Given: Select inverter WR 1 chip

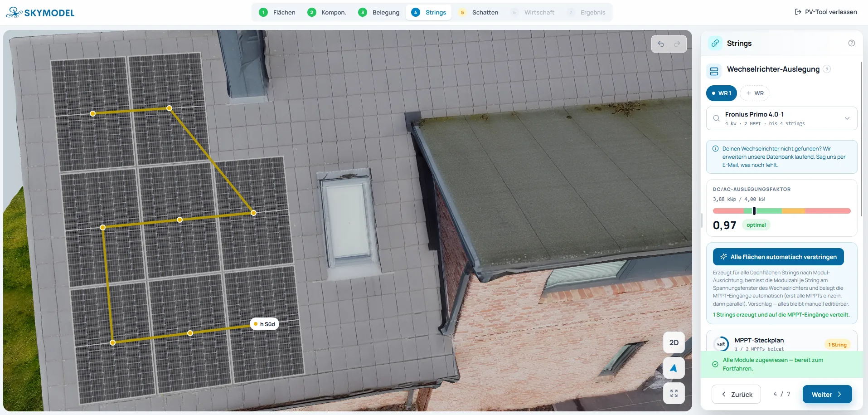Looking at the screenshot, I should (722, 93).
